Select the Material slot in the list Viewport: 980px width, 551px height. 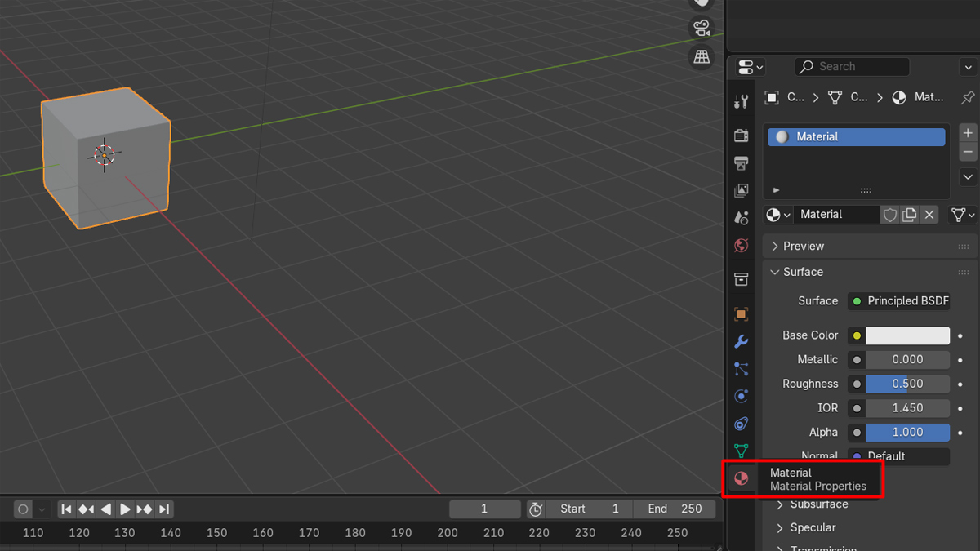pyautogui.click(x=857, y=137)
